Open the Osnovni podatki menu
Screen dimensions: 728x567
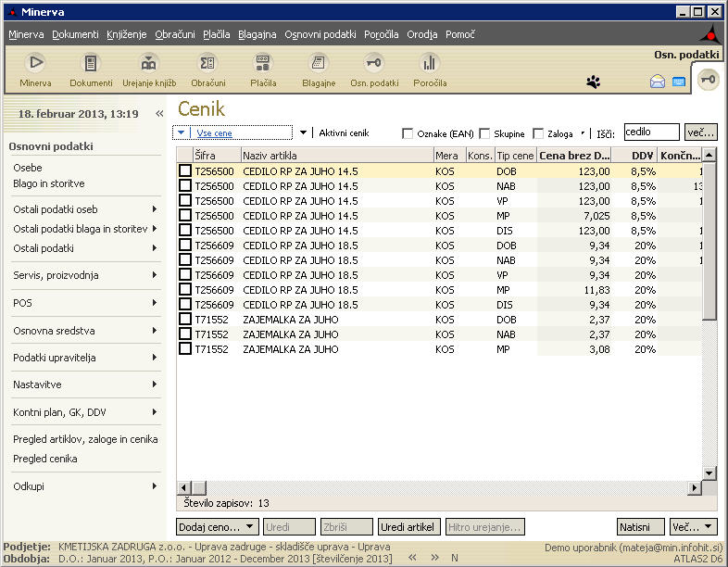[320, 34]
